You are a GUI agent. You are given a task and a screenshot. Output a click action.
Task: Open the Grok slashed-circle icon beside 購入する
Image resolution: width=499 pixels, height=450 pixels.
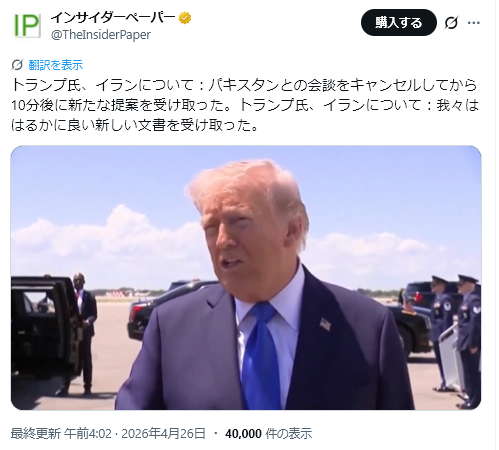(451, 23)
